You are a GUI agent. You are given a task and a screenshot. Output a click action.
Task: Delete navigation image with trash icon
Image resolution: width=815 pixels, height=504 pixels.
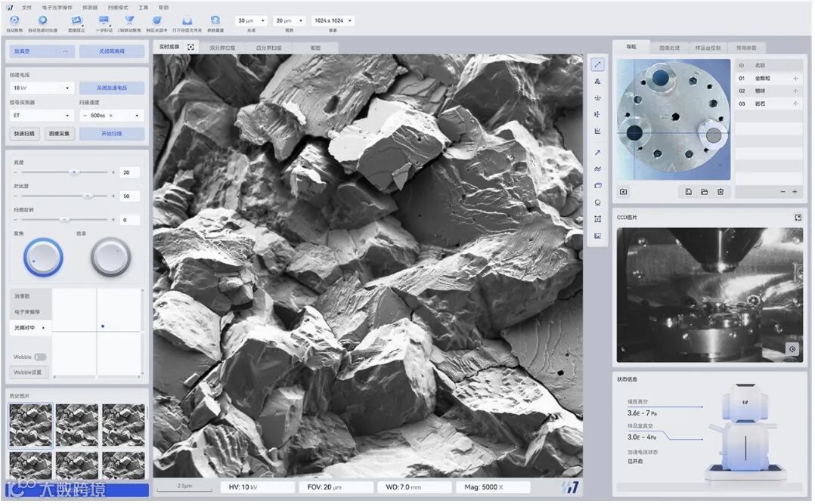tap(720, 192)
